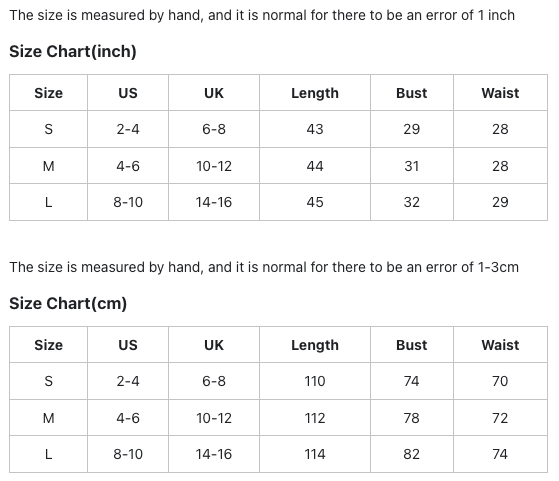Select size S row in inch chart
This screenshot has width=559, height=481.
(x=278, y=129)
